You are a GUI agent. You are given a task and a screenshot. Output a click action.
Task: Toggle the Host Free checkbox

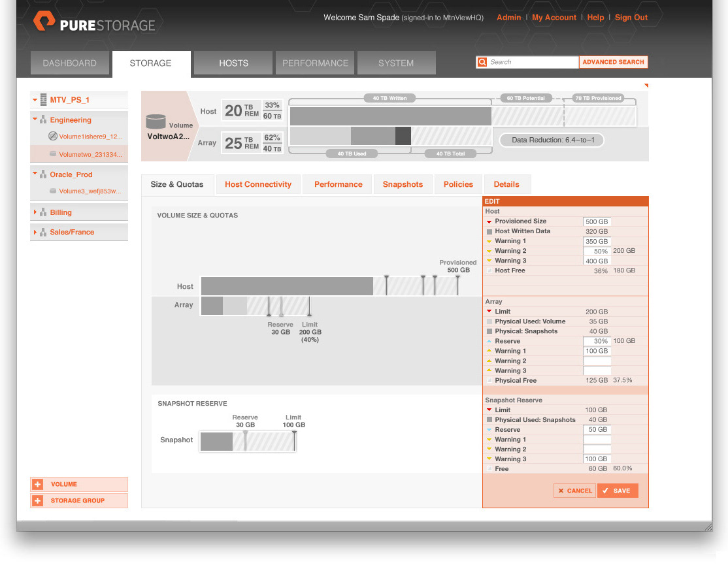(489, 270)
